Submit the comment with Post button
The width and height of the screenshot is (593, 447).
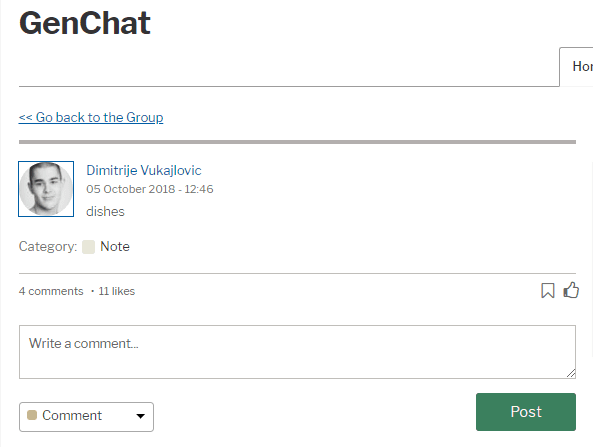click(x=526, y=412)
